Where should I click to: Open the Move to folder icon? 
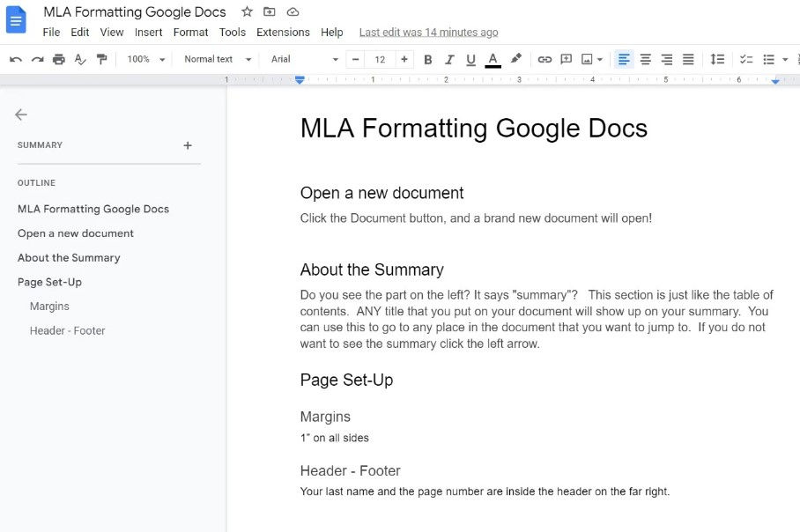270,11
